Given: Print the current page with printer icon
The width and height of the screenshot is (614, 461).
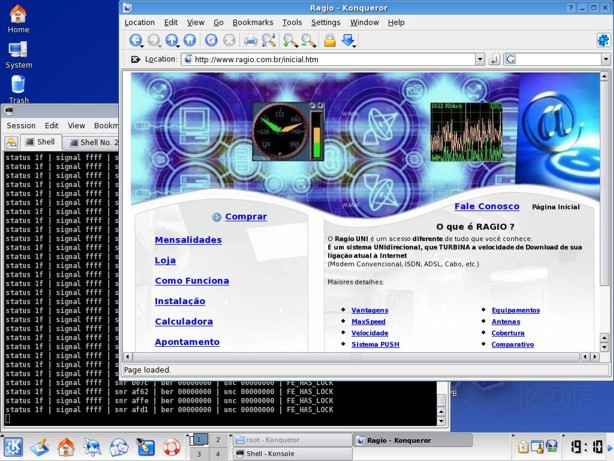Looking at the screenshot, I should (251, 40).
